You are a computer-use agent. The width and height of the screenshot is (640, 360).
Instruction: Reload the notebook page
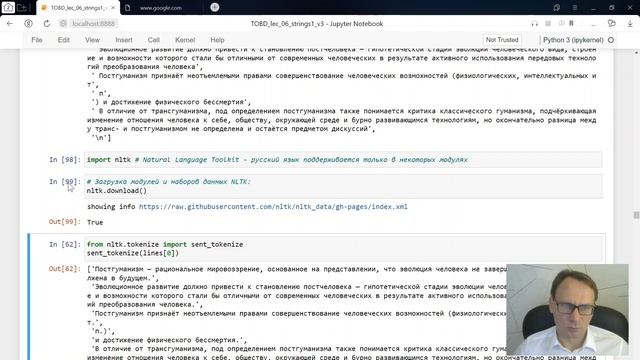47,24
